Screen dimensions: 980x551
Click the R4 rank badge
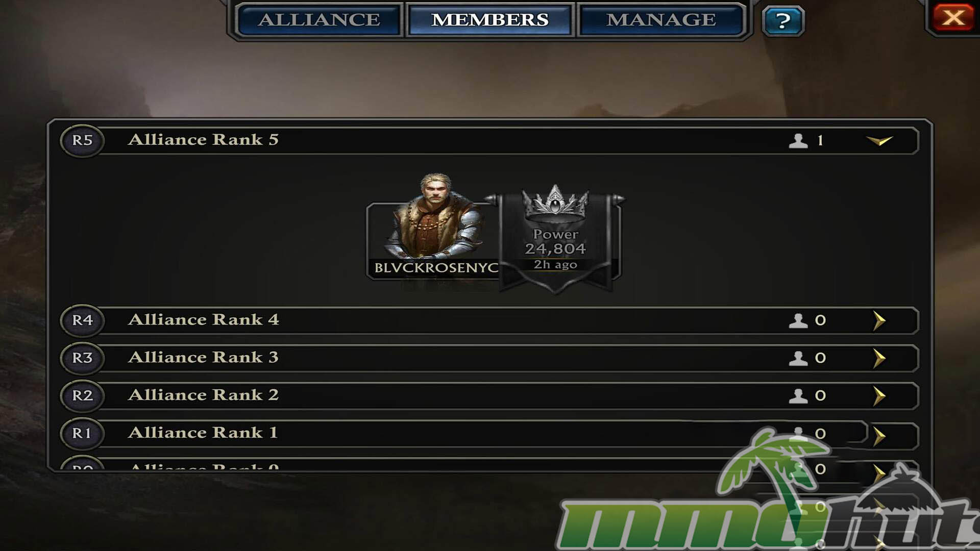coord(82,320)
